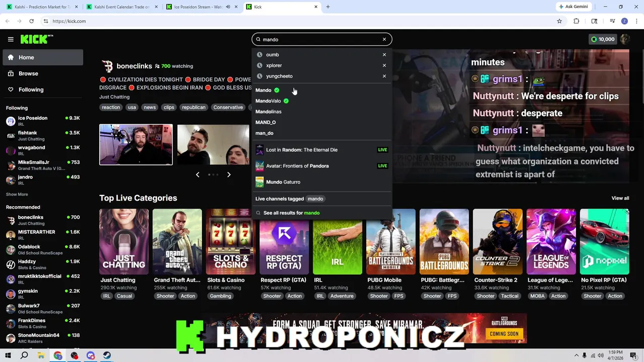644x362 pixels.
Task: Open the 10,000 points balance button
Action: [603, 39]
